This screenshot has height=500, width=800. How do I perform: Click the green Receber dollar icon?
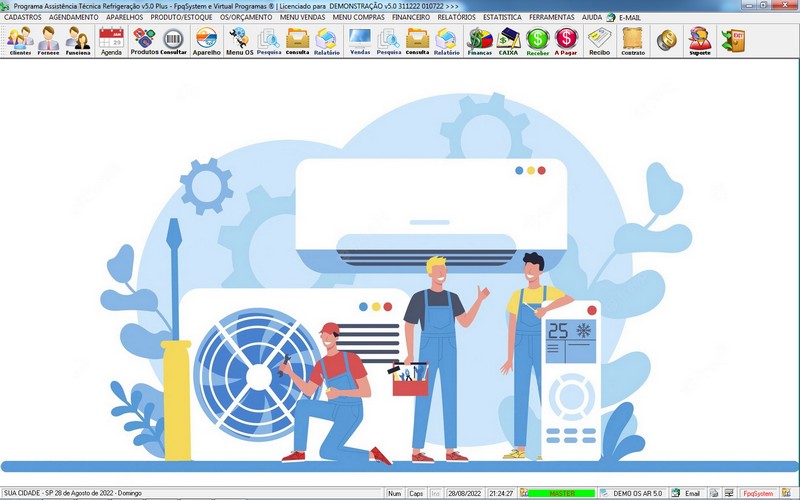tap(538, 41)
